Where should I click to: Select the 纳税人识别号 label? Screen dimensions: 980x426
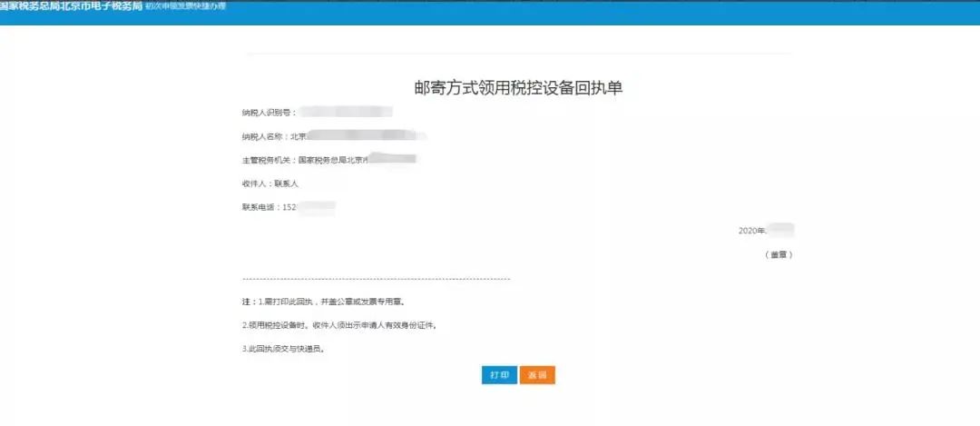tap(269, 113)
